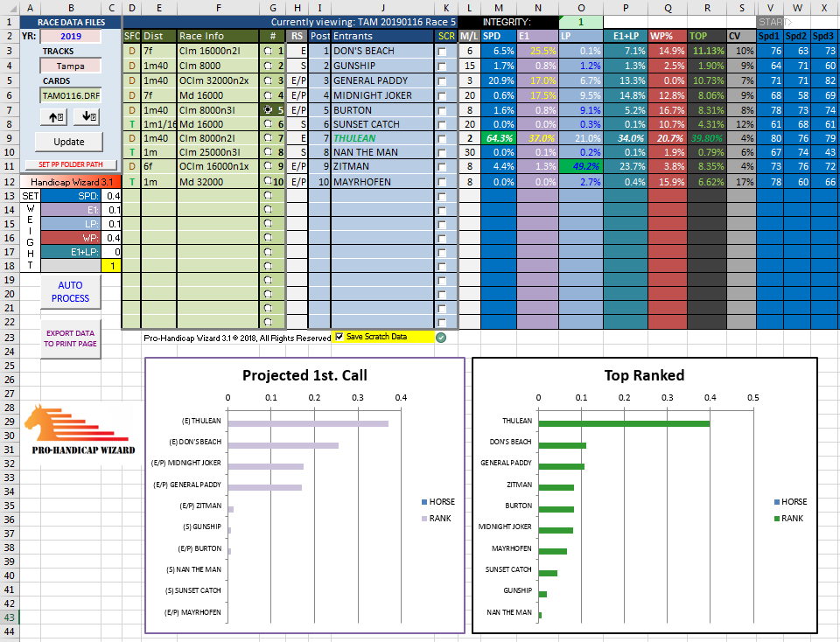The height and width of the screenshot is (642, 840).
Task: Choose the race 7 radio button
Action: pos(268,138)
